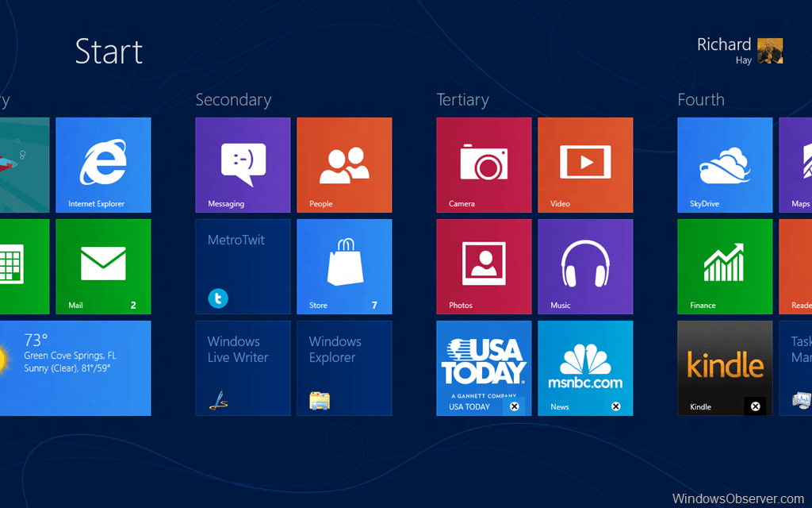Image resolution: width=812 pixels, height=508 pixels.
Task: Open the Video tile
Action: pos(585,165)
